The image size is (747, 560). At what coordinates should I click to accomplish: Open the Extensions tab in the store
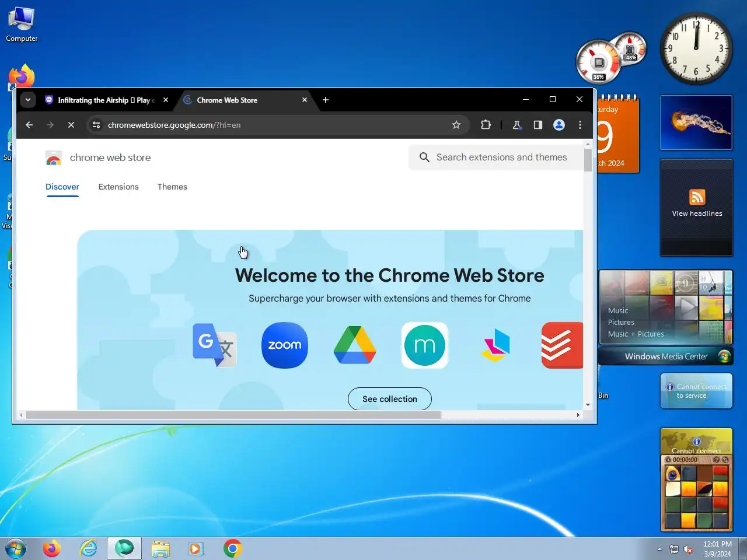[x=118, y=187]
